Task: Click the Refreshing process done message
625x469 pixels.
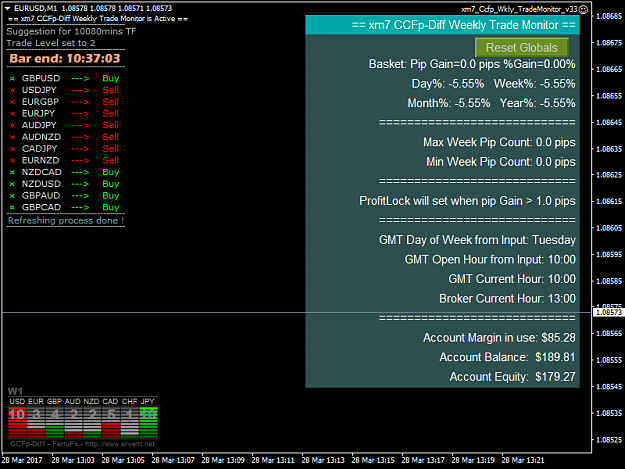Action: tap(66, 221)
